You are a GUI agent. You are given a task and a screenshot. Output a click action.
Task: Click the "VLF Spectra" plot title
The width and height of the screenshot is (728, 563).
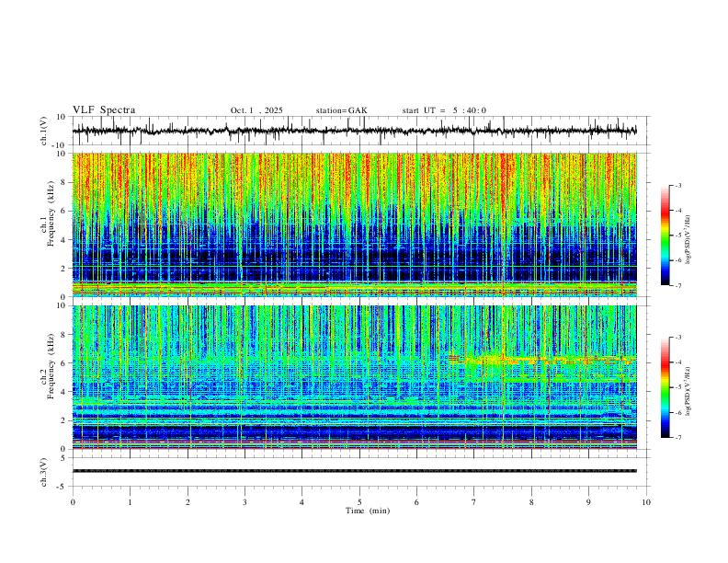(104, 110)
